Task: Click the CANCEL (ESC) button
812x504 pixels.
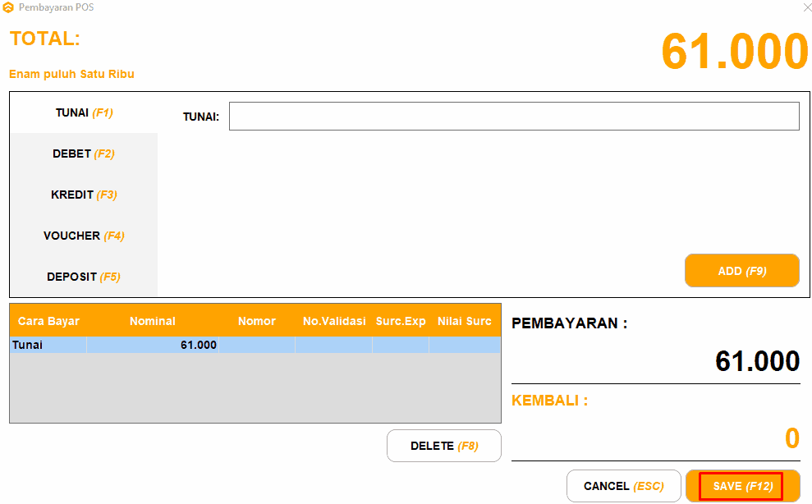Action: (x=623, y=486)
